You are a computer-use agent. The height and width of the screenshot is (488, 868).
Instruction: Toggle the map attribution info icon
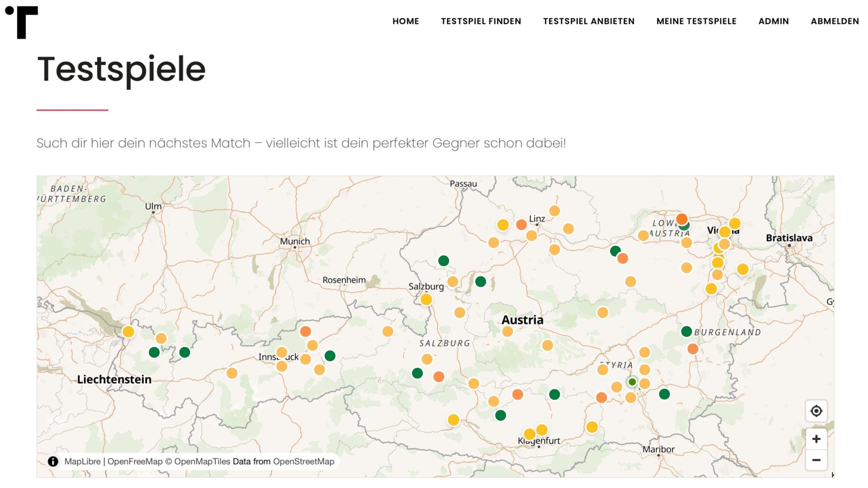click(x=53, y=461)
